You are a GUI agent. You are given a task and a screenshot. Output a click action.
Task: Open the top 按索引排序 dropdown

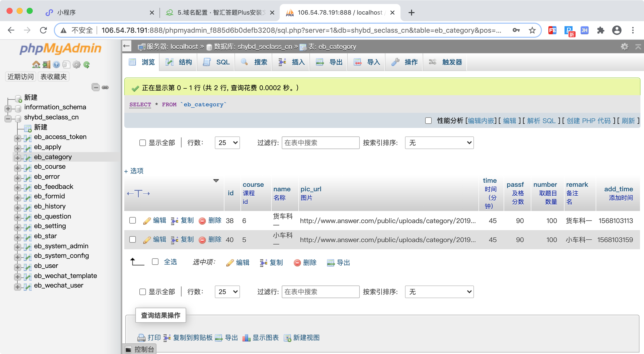click(439, 143)
